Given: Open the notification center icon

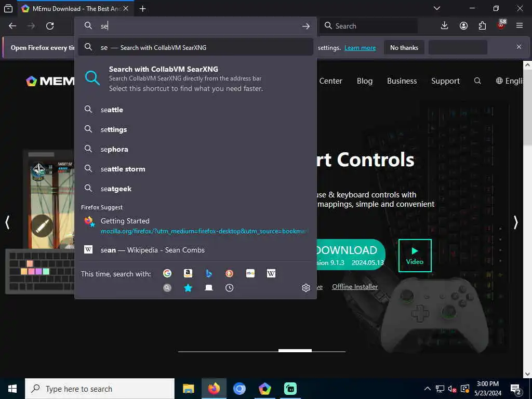Looking at the screenshot, I should (x=516, y=389).
